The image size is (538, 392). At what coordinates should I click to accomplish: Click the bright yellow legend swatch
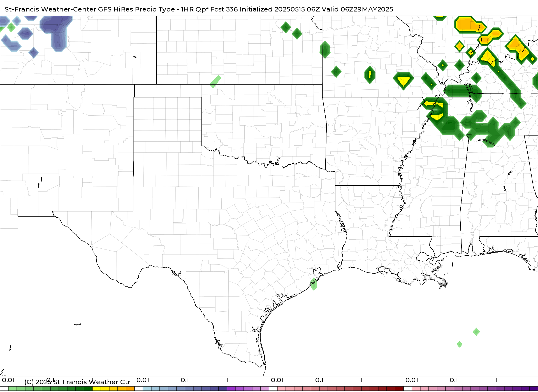point(97,389)
